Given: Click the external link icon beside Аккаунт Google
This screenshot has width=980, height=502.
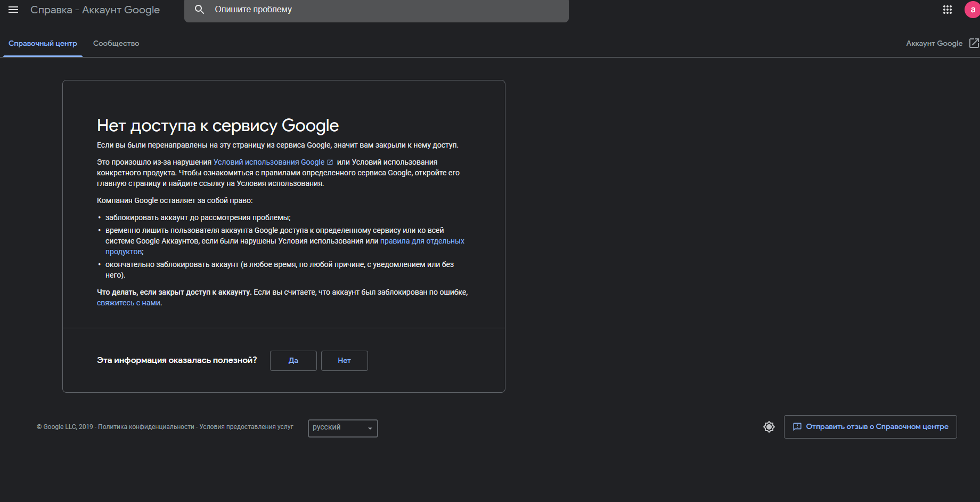Looking at the screenshot, I should (974, 43).
